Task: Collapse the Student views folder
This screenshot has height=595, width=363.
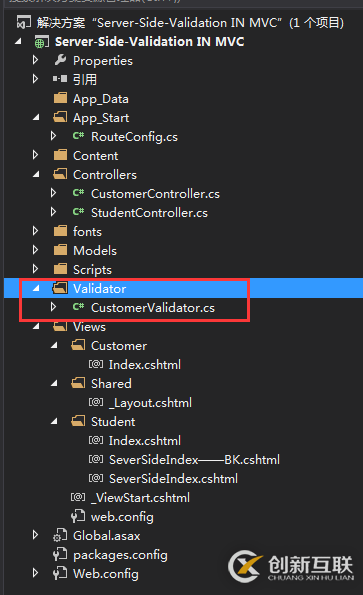Action: pos(54,421)
